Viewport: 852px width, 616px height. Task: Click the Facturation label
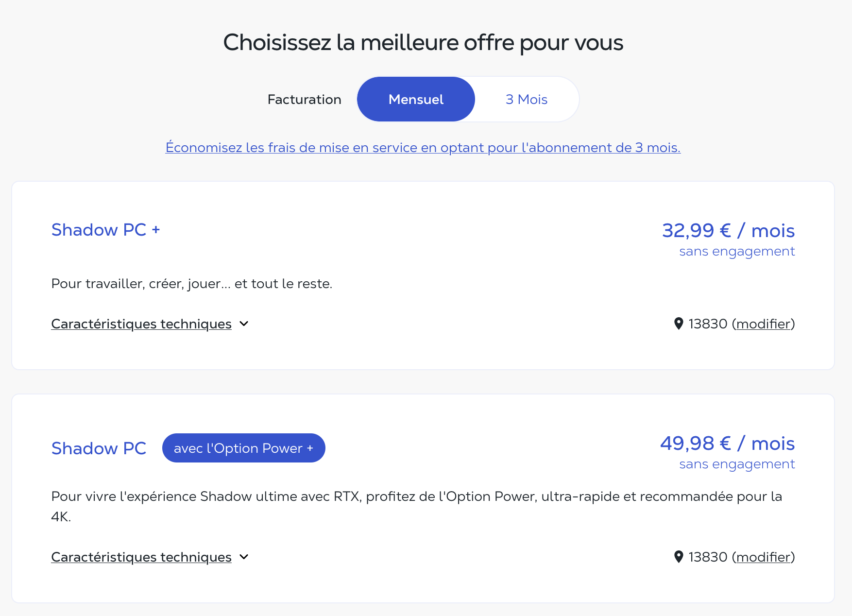[x=304, y=100]
